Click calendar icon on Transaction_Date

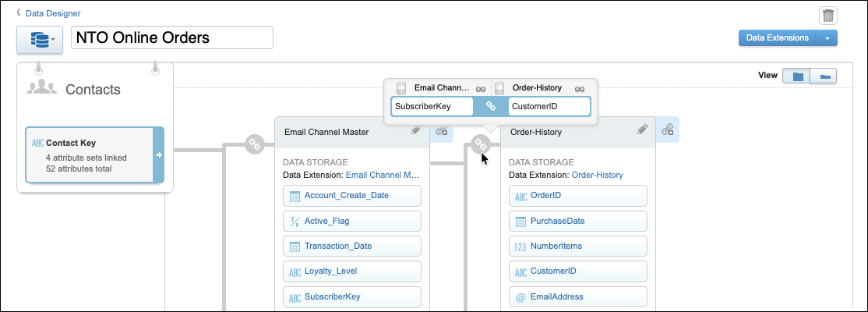[295, 246]
